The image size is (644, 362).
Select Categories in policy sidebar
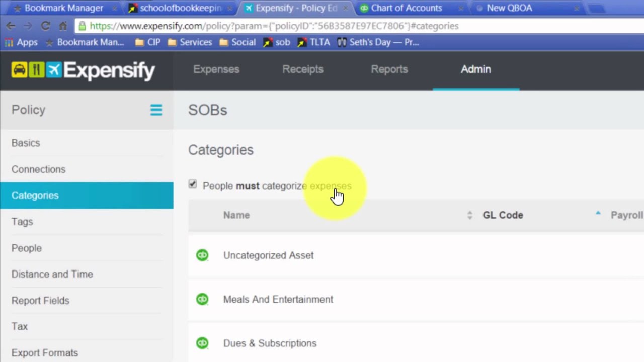coord(87,195)
